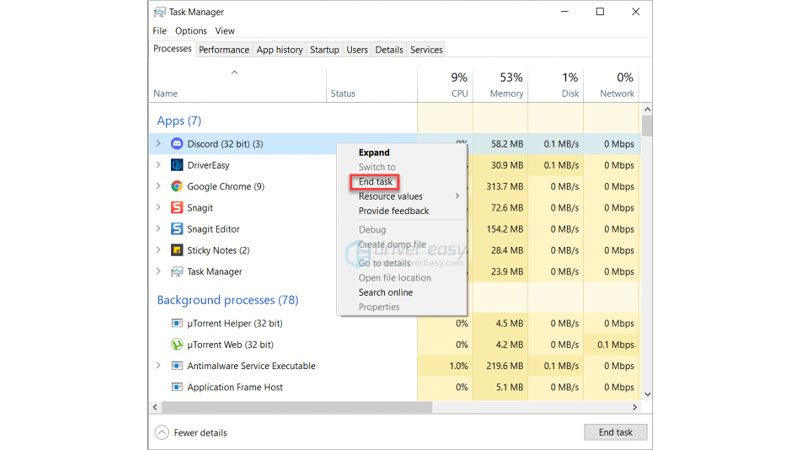Click the DriverEasy app icon
The height and width of the screenshot is (450, 800).
tap(177, 165)
